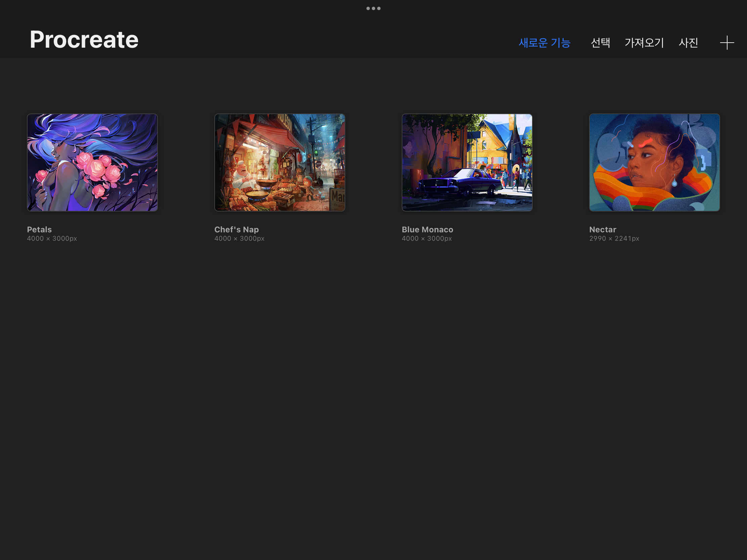The height and width of the screenshot is (560, 747).
Task: Click the Petals title text
Action: (39, 230)
